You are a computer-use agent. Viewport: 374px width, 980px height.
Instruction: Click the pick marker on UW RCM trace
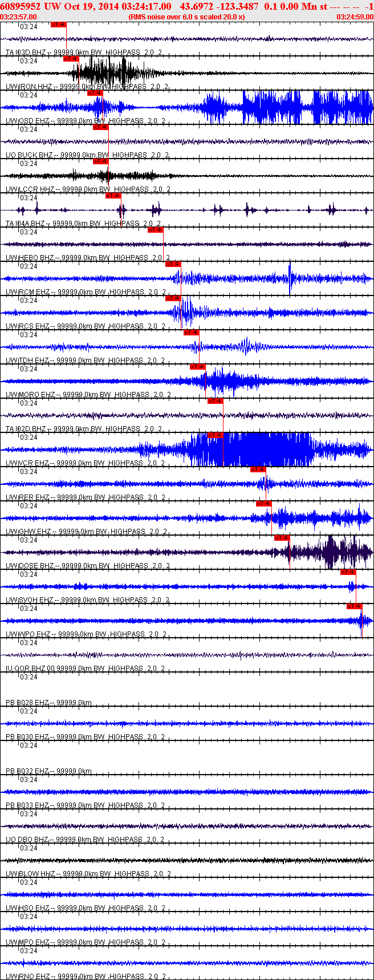point(173,264)
